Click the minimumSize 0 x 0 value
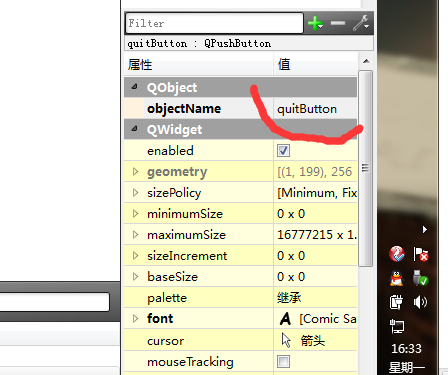Viewport: 448px width, 375px height. pos(291,214)
